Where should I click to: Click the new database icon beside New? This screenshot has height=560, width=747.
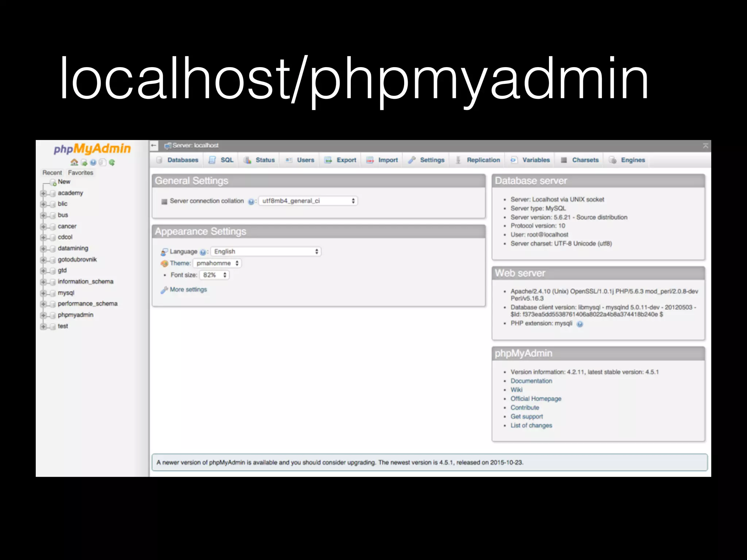[53, 183]
